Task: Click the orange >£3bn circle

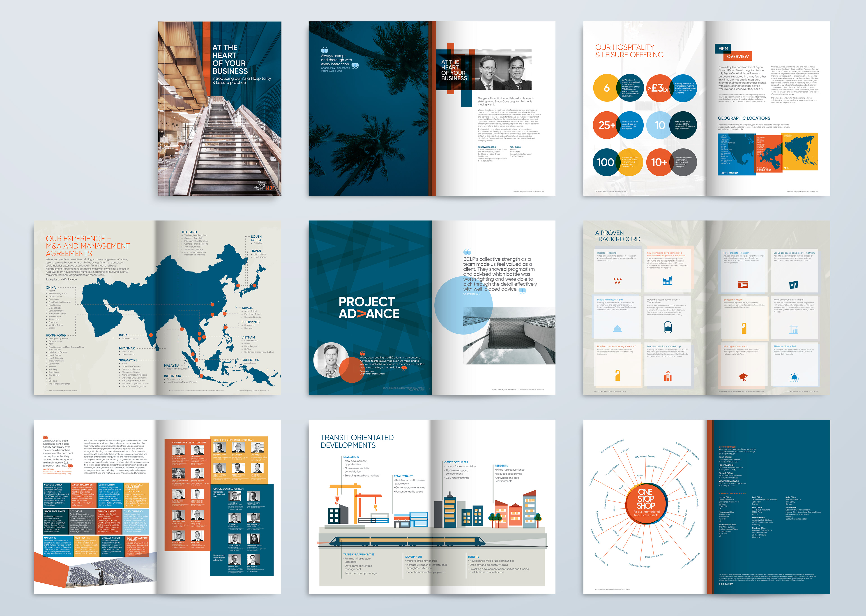Action: tap(659, 88)
